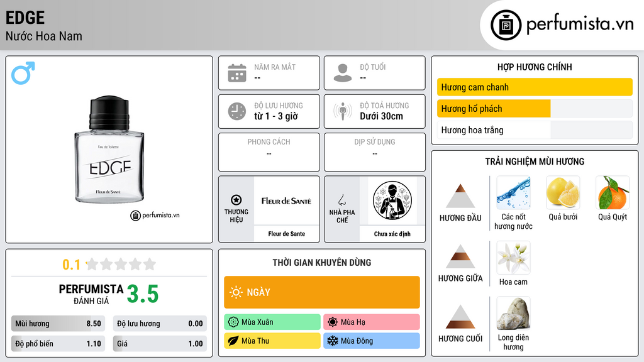Screen dimensions: 644x362
Task: Click the water notes image
Action: click(513, 192)
